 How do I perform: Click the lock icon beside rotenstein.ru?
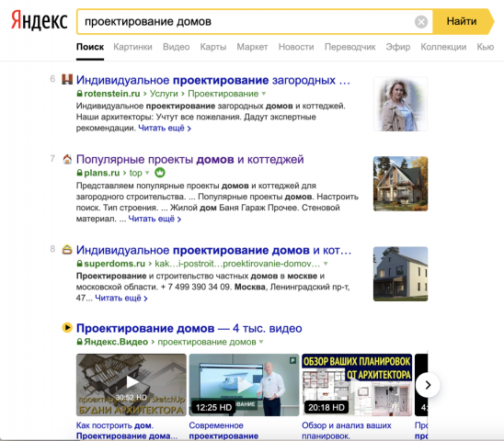tap(79, 94)
